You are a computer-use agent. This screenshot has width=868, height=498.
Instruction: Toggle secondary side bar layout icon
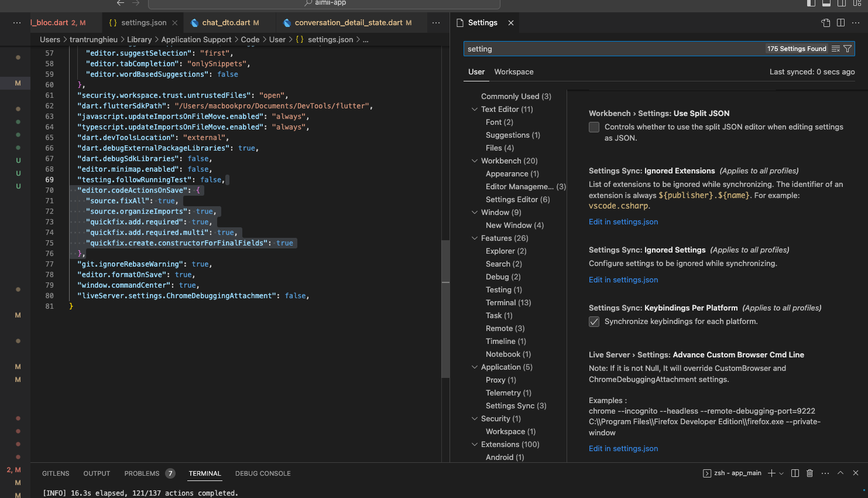(x=842, y=3)
